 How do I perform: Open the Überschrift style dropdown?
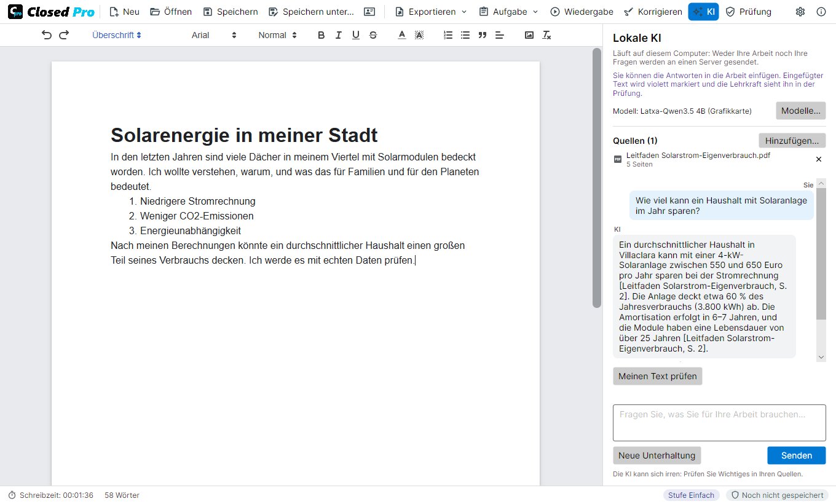coord(117,35)
